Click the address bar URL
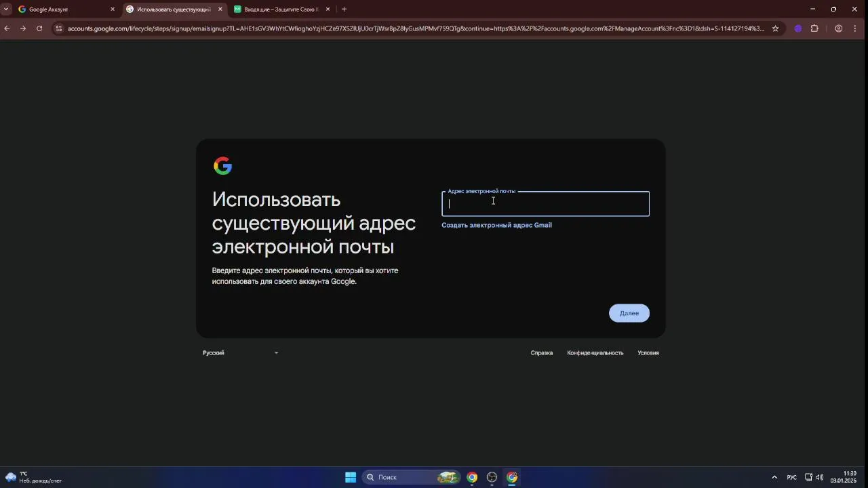Screen dimensions: 868x488 click(416, 28)
